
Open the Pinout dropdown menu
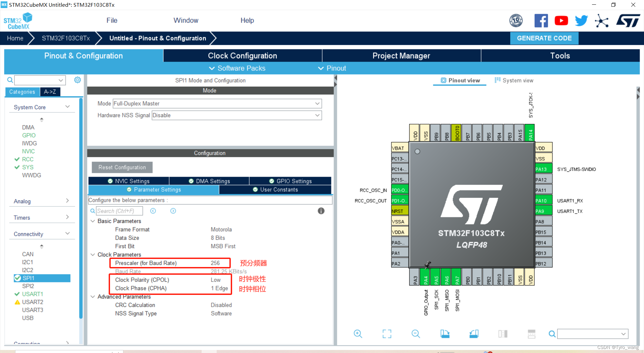point(332,68)
